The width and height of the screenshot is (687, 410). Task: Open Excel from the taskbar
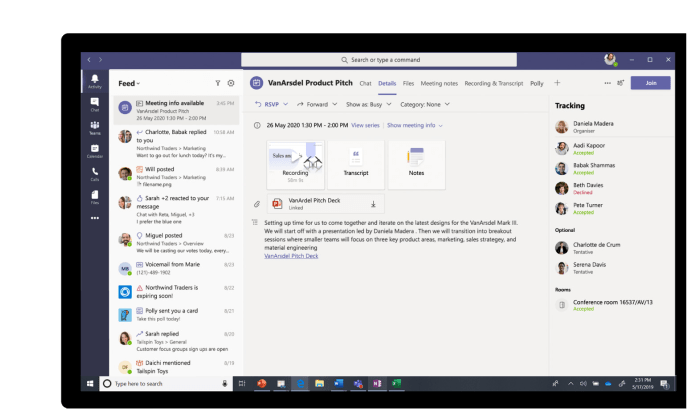coord(397,383)
